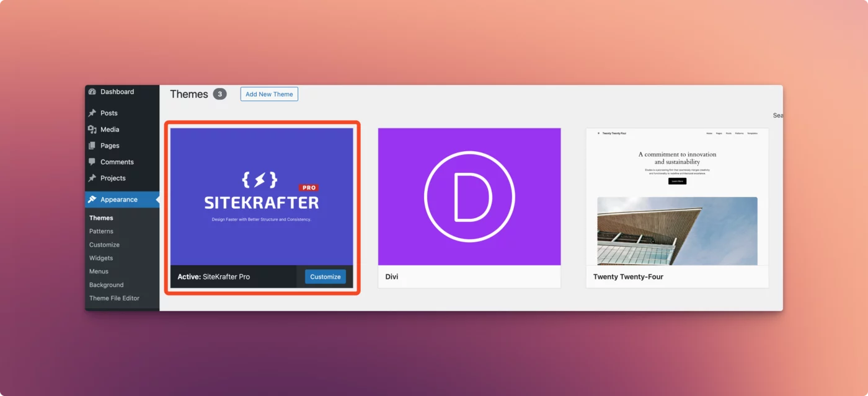The height and width of the screenshot is (396, 868).
Task: Select Twenty Twenty-Four theme thumbnail
Action: pyautogui.click(x=677, y=196)
